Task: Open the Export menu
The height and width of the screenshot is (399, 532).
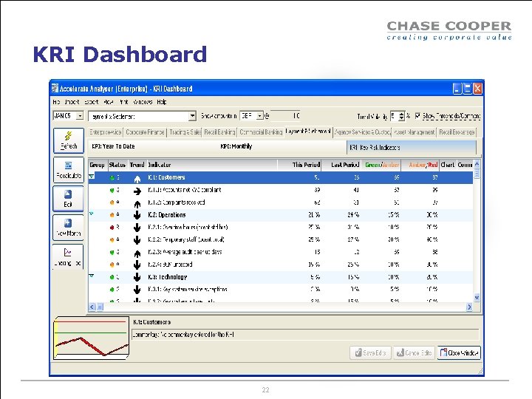Action: pos(92,102)
